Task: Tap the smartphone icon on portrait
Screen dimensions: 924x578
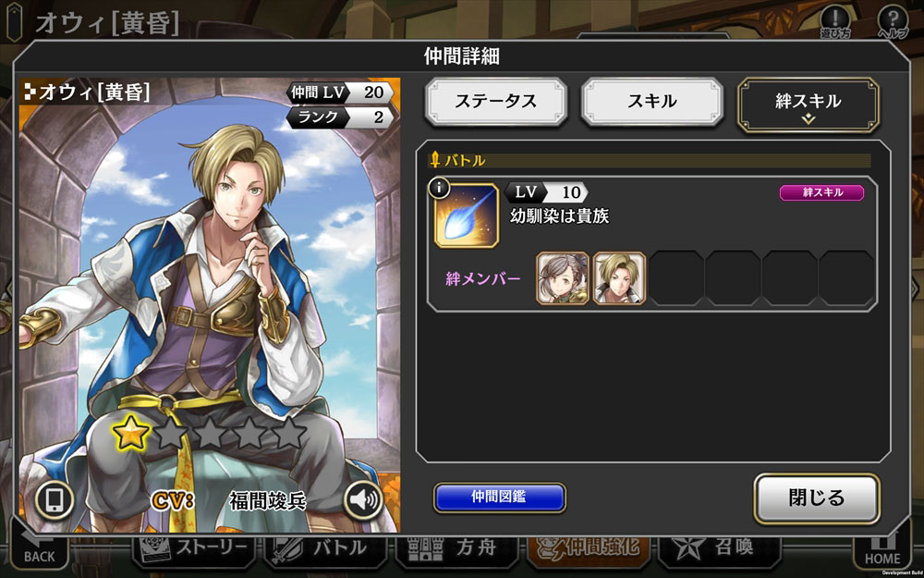Action: click(x=55, y=500)
